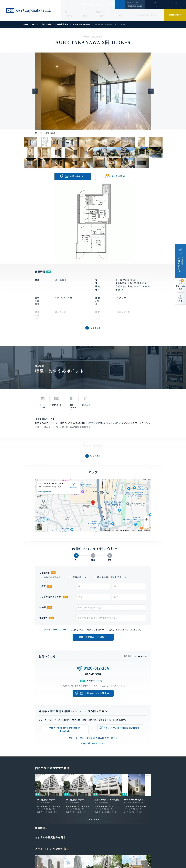Click Directions icon on the map
186x868 pixels.
pyautogui.click(x=74, y=485)
